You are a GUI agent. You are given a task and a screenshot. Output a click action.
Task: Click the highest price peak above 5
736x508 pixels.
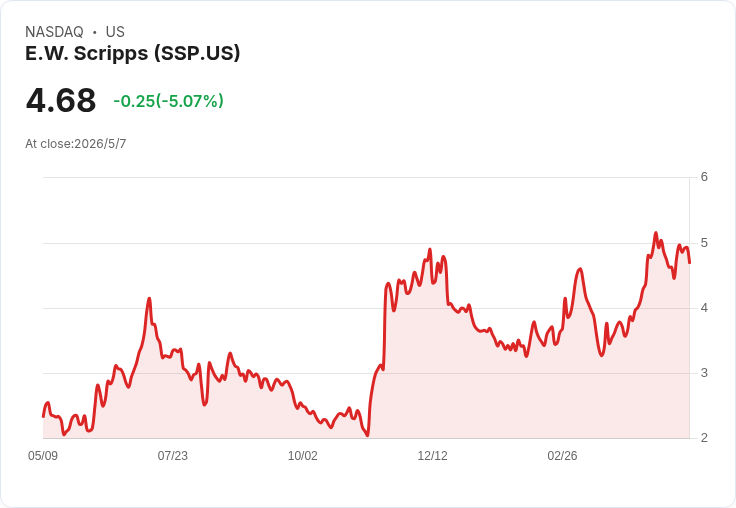tap(656, 233)
